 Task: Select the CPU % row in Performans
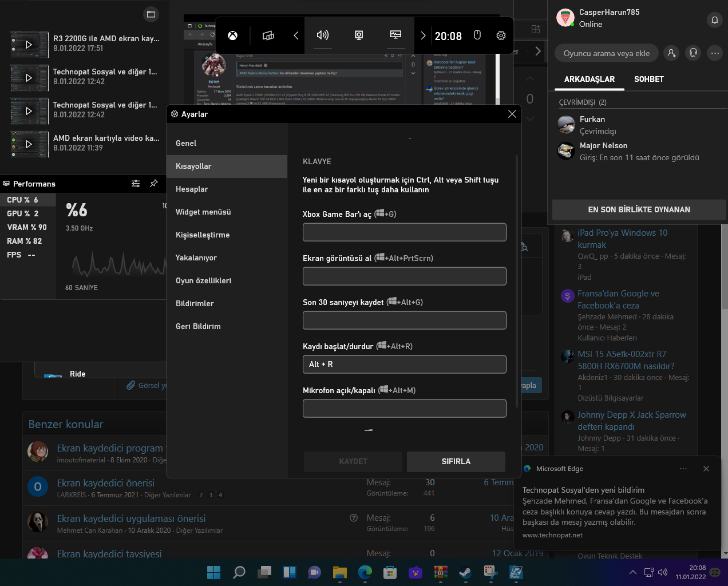click(28, 200)
